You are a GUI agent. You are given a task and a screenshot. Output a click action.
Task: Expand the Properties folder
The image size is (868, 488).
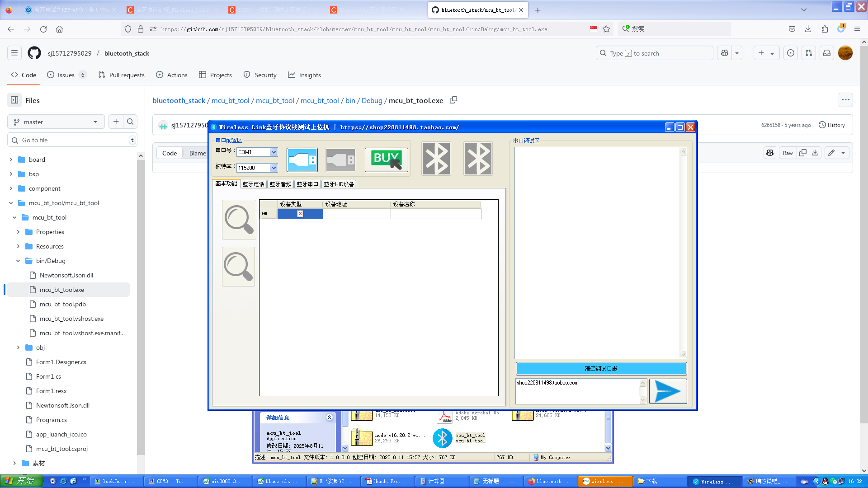(19, 232)
